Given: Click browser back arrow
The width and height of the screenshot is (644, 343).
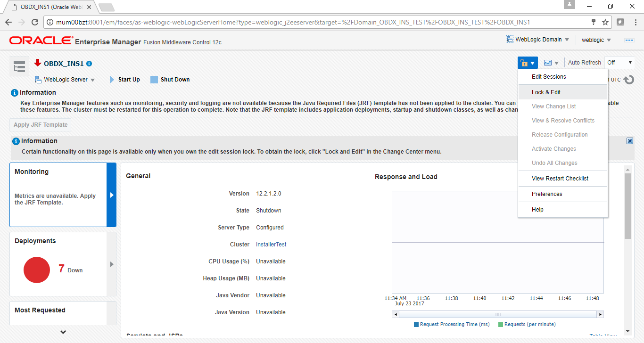Looking at the screenshot, I should (x=8, y=22).
